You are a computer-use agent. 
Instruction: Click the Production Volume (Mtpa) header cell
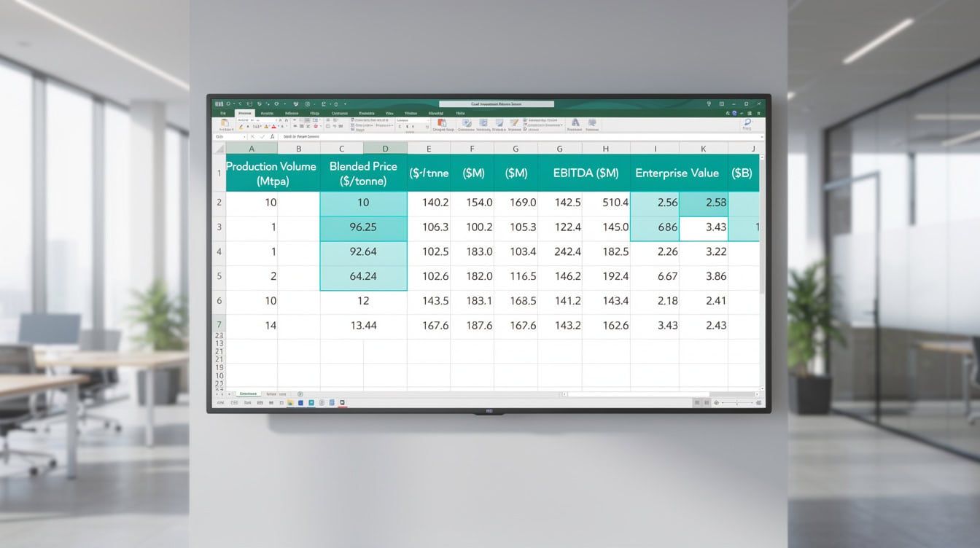[x=271, y=173]
